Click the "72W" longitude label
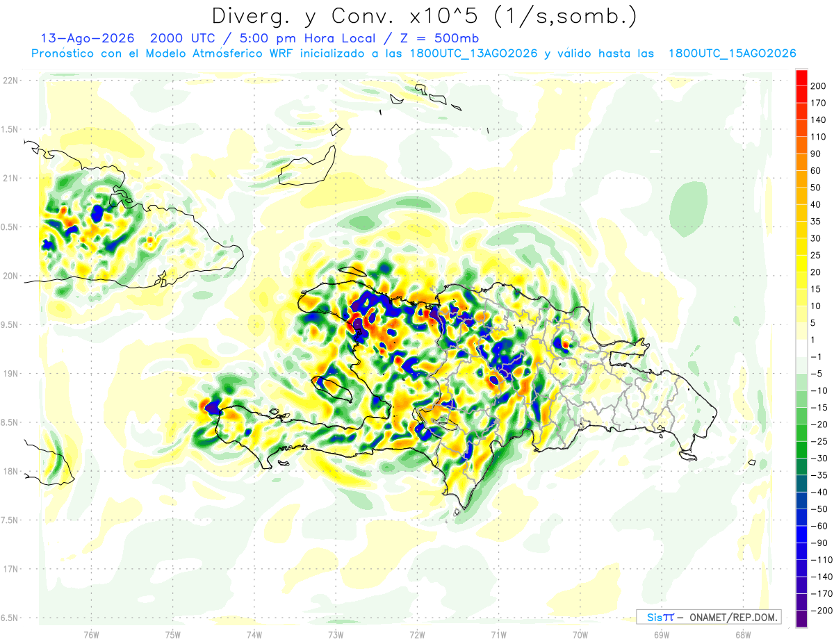834x644 pixels. tap(417, 634)
